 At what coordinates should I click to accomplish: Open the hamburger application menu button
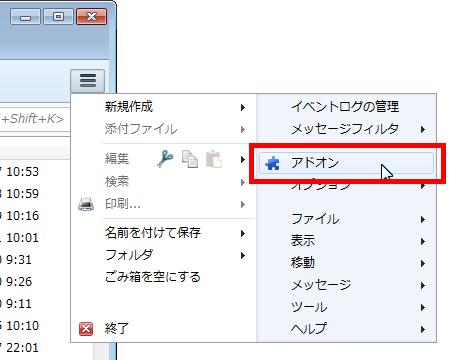pos(88,80)
